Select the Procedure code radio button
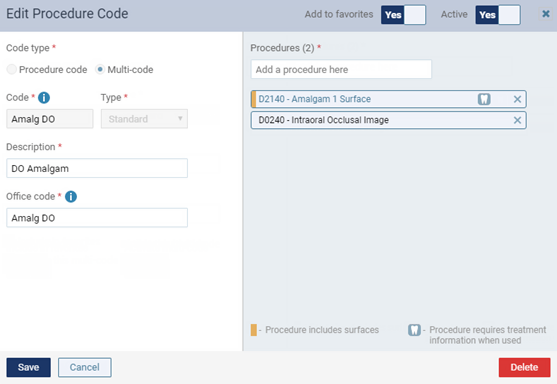This screenshot has height=384, width=557. pos(12,69)
